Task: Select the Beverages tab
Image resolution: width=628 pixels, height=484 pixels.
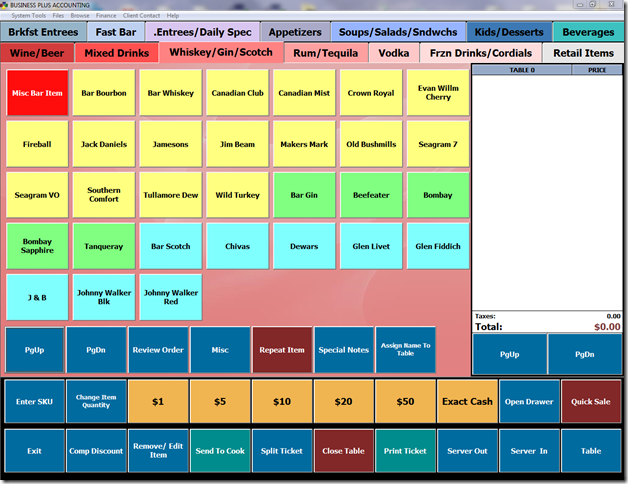Action: coord(588,32)
